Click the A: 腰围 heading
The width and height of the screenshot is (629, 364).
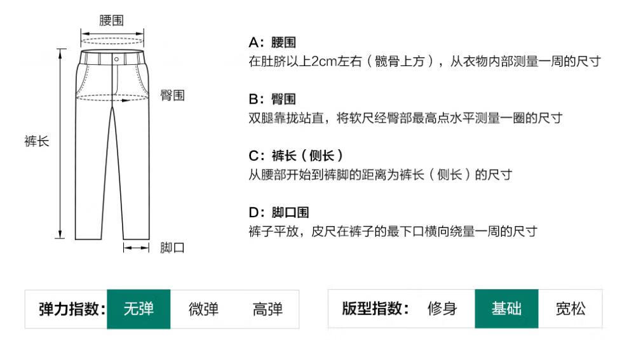(x=273, y=42)
